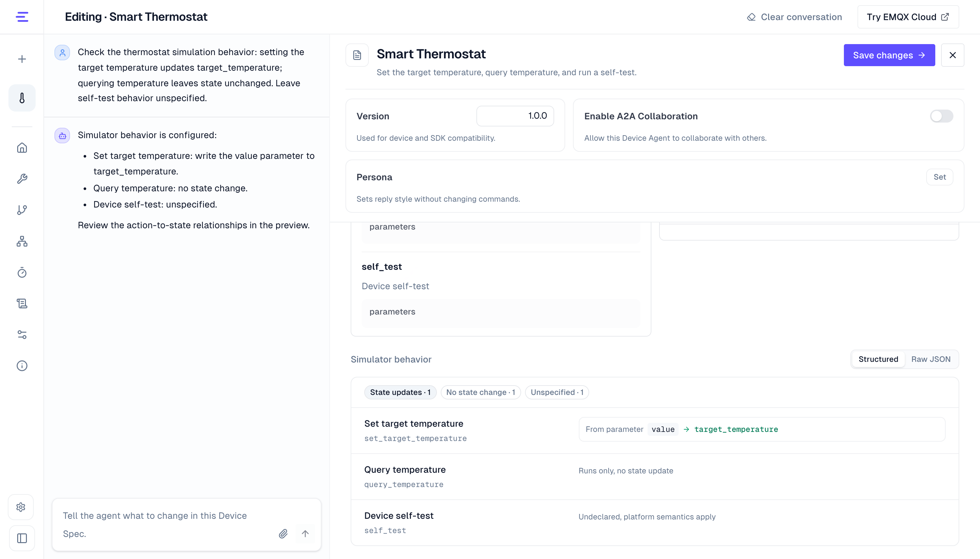Screen dimensions: 980x559
Task: Send message with up arrow icon
Action: (x=305, y=534)
